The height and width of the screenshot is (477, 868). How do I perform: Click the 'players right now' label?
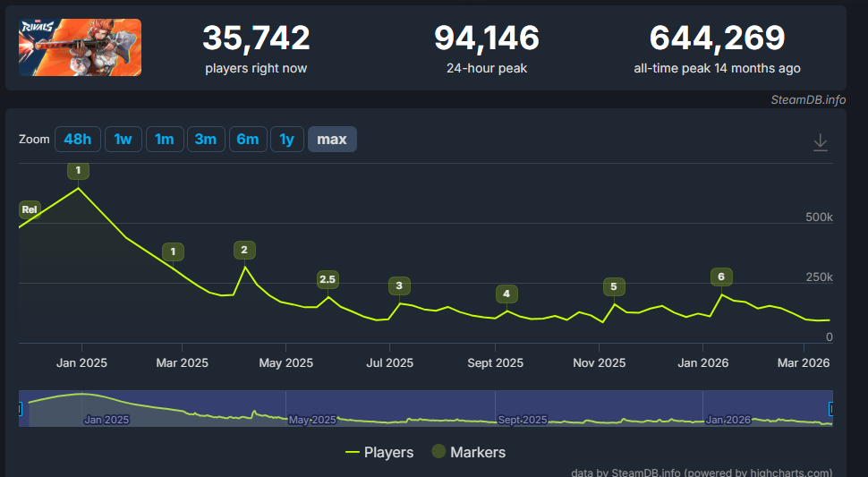(256, 69)
